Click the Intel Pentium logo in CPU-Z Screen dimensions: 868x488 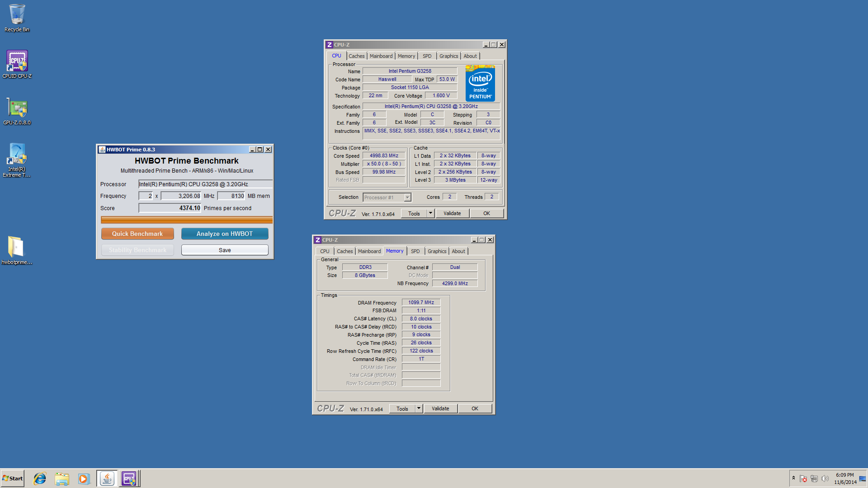point(480,84)
